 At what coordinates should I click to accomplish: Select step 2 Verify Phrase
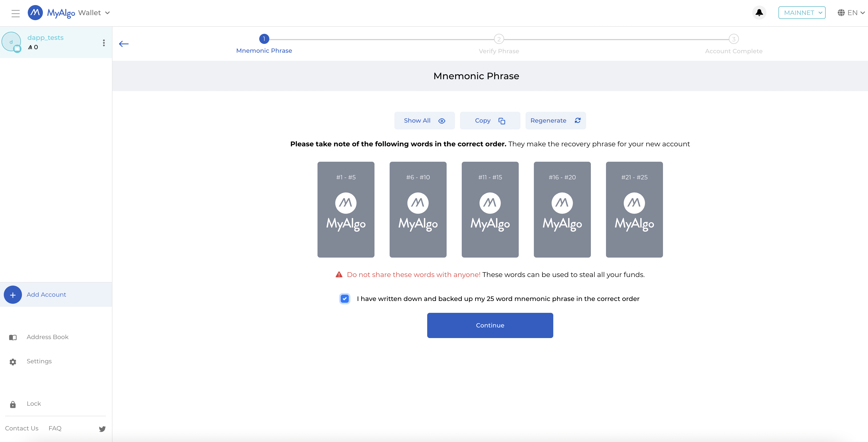[499, 44]
